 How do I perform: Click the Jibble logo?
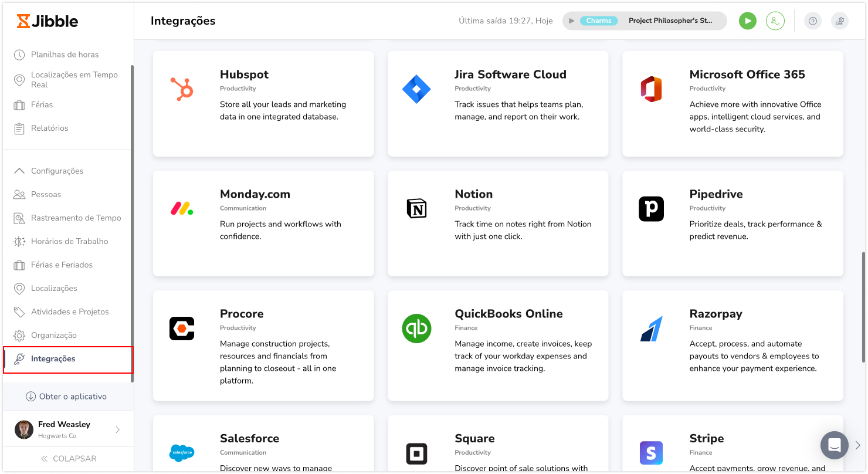[48, 21]
